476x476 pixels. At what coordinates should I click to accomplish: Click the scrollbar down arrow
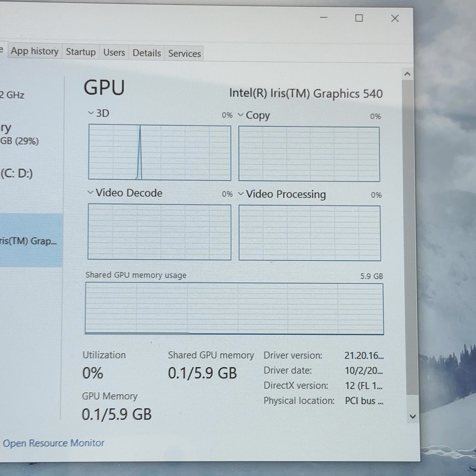click(413, 416)
